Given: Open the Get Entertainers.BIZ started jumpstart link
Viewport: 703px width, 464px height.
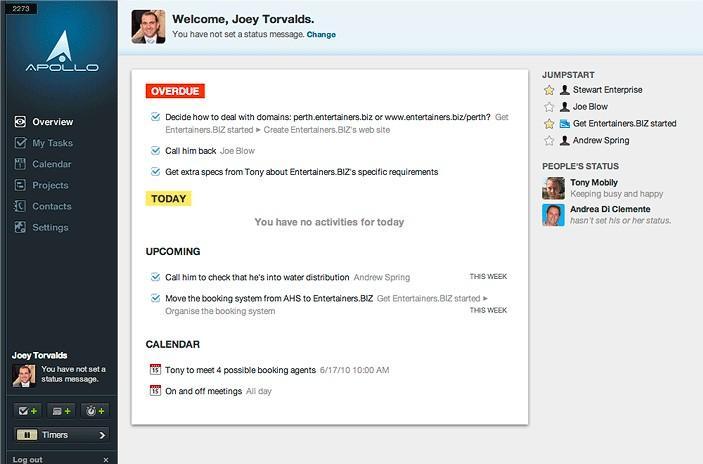Looking at the screenshot, I should pyautogui.click(x=625, y=124).
